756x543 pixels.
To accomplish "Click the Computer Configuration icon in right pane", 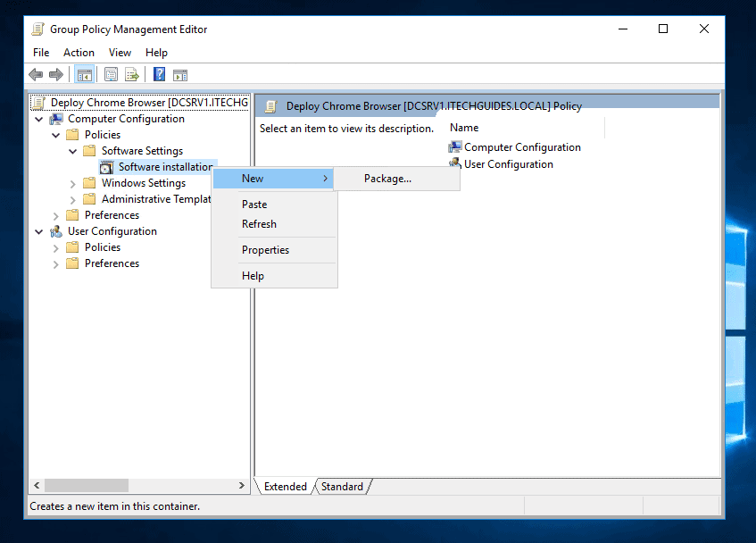I will pyautogui.click(x=454, y=147).
